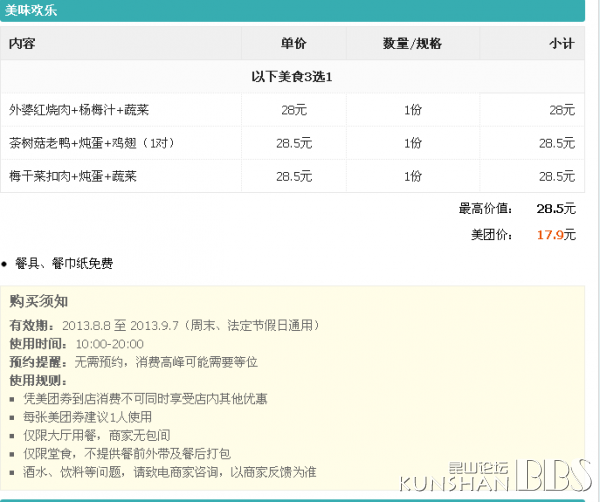Click rule 仅限堂食，不提供餐前外带及餐后打包
This screenshot has height=502, width=600.
click(x=127, y=454)
